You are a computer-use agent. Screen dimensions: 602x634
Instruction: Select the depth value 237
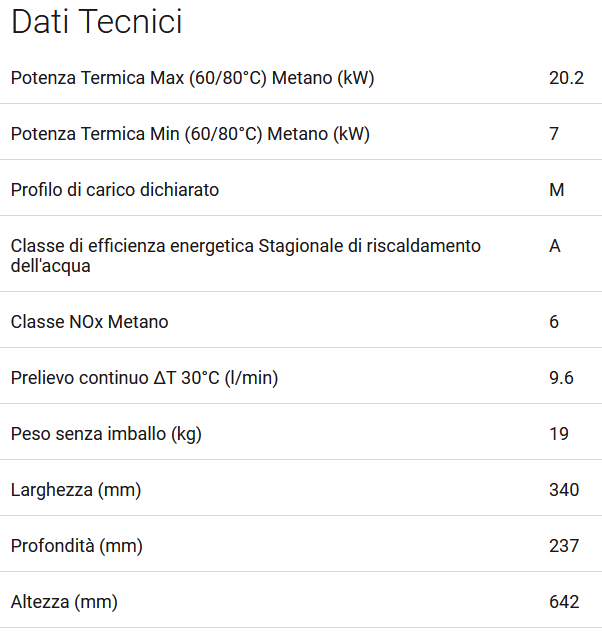[x=564, y=546]
